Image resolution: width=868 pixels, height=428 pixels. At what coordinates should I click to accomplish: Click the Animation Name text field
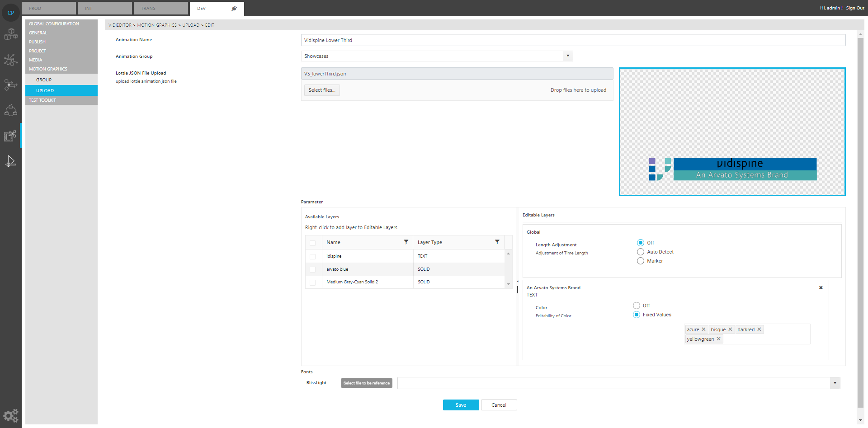coord(573,40)
